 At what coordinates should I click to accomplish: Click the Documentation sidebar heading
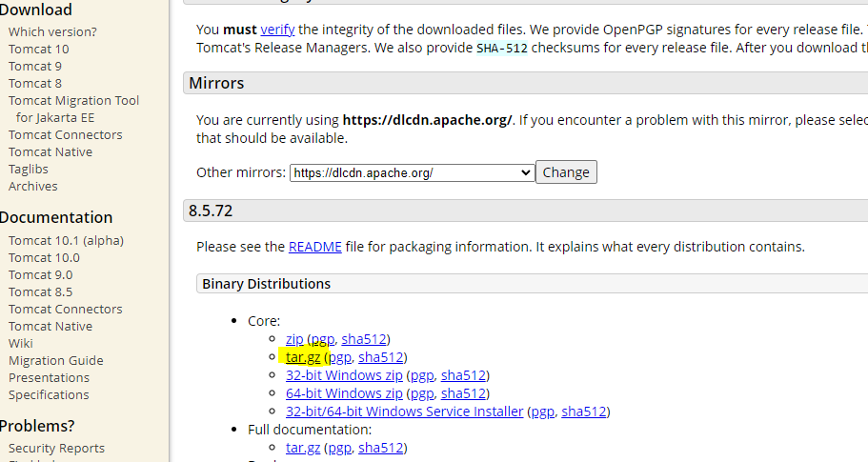coord(56,217)
